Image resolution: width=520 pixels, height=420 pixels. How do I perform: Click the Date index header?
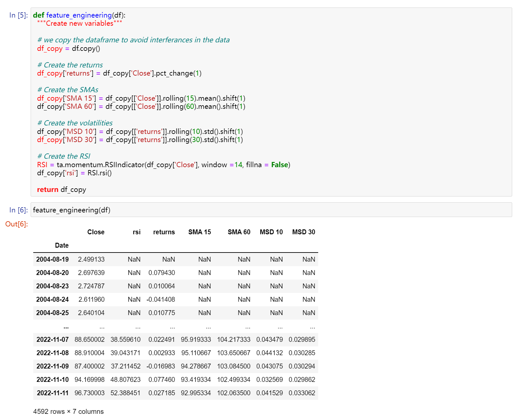[x=62, y=245]
